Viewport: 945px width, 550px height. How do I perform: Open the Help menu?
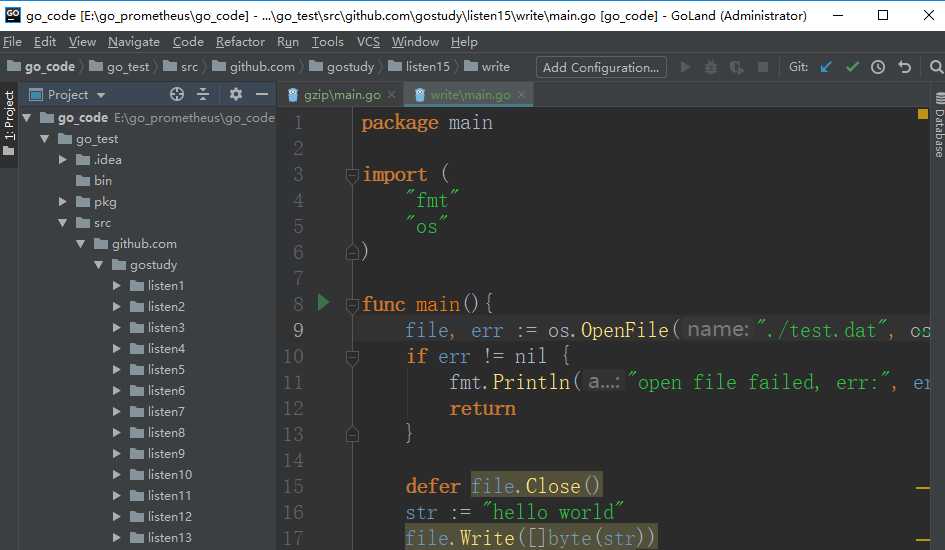click(464, 42)
